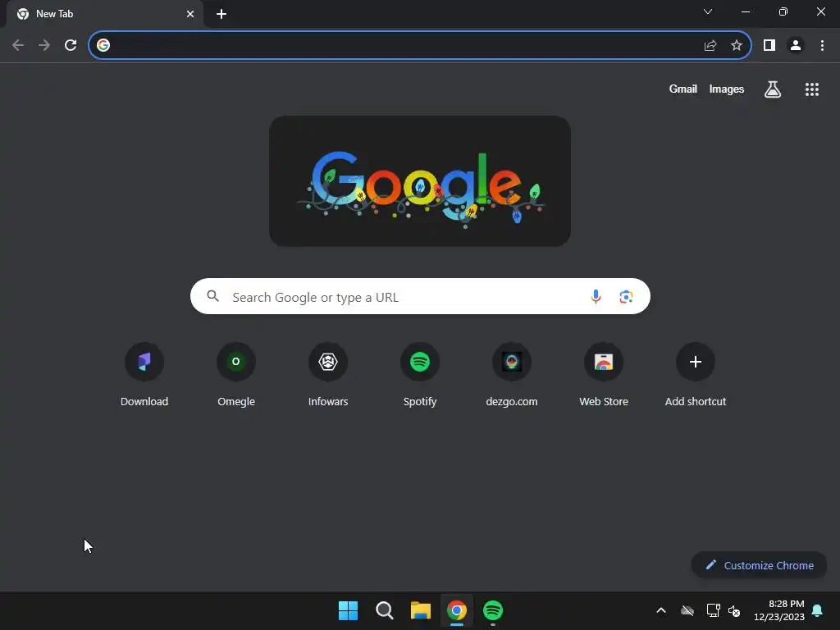Open Windows taskbar search
The height and width of the screenshot is (630, 840).
pos(385,610)
